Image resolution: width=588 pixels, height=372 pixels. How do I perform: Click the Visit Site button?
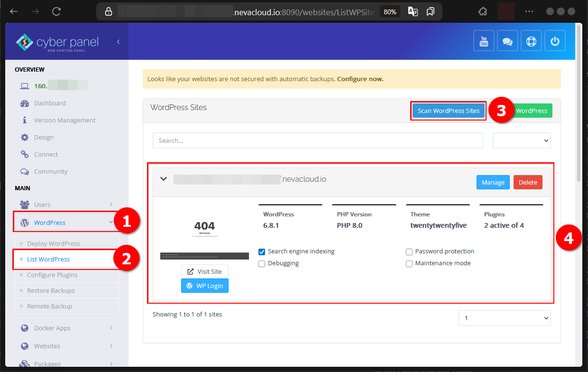tap(205, 271)
